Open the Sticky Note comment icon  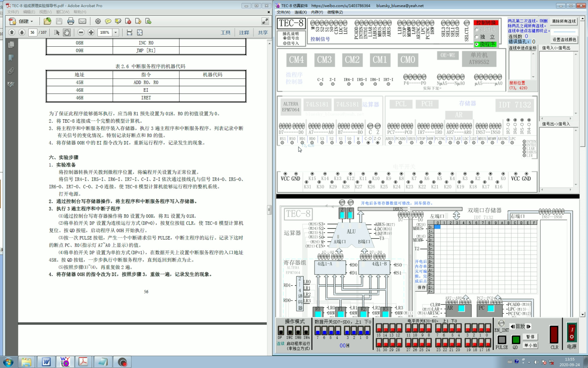click(108, 21)
